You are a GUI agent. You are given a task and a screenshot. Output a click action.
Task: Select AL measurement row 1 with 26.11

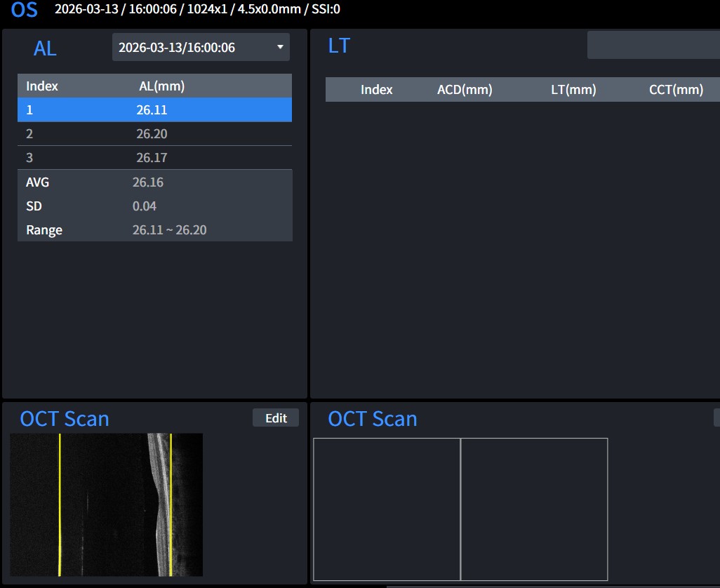[x=154, y=110]
